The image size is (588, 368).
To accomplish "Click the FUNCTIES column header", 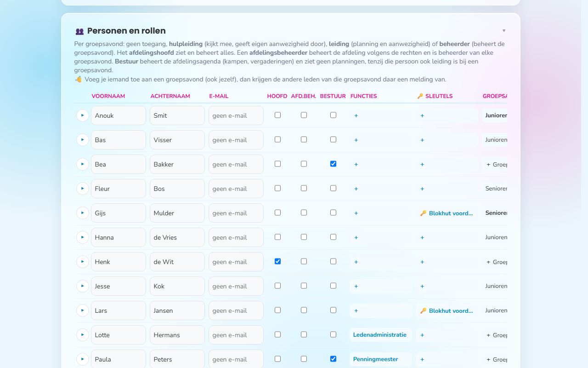I will [x=364, y=96].
